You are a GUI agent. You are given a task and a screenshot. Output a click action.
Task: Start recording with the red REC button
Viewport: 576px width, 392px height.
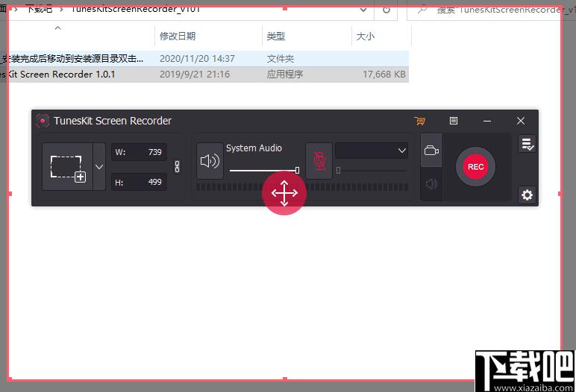point(475,167)
